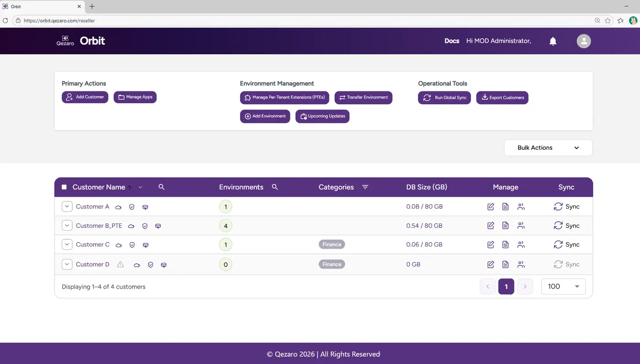Click the search icon beside Customer Name
Viewport: 640px width, 364px height.
point(161,187)
